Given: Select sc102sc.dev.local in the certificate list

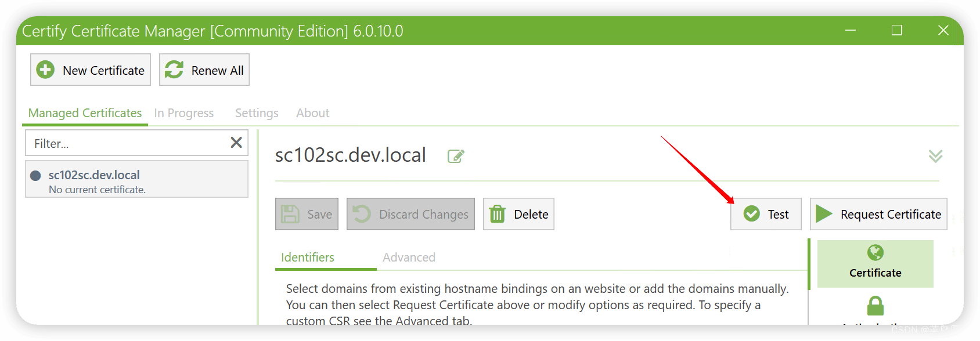Looking at the screenshot, I should [x=137, y=180].
